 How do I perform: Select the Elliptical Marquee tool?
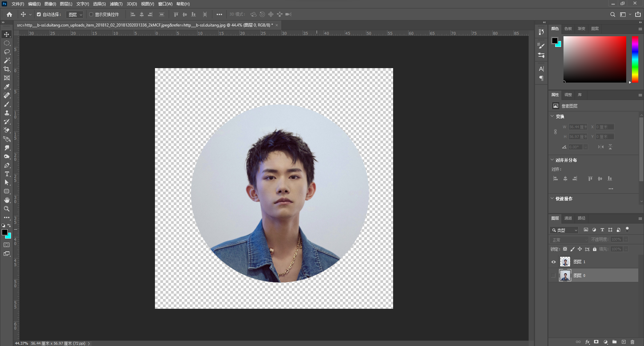7,43
